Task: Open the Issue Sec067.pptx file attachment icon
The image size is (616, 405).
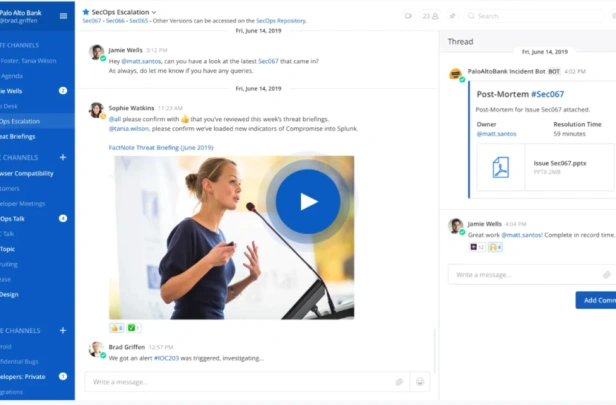Action: (x=501, y=167)
